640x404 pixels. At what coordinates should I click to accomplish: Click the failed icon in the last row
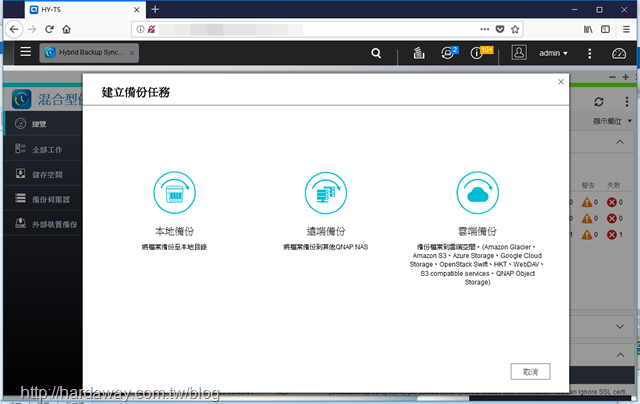(611, 235)
